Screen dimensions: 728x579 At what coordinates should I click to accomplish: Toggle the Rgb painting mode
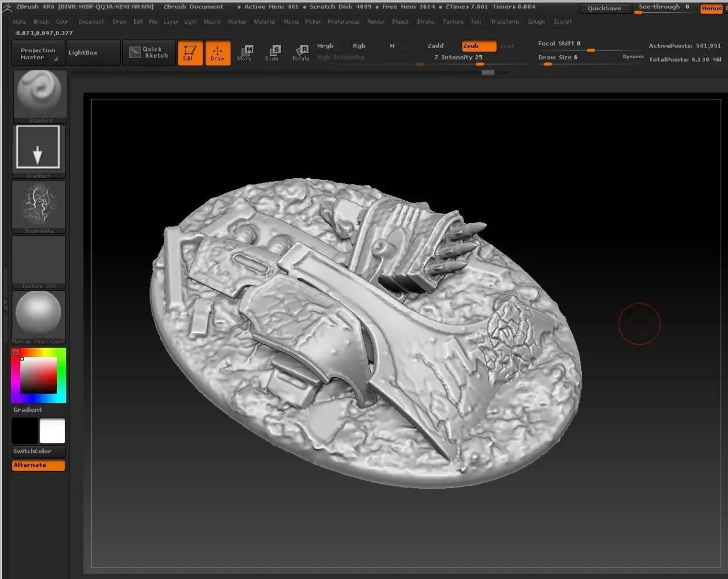tap(359, 46)
